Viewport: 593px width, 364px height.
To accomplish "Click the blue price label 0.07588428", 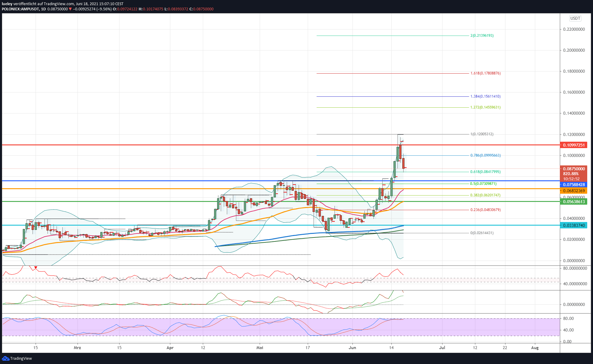I will tap(574, 185).
